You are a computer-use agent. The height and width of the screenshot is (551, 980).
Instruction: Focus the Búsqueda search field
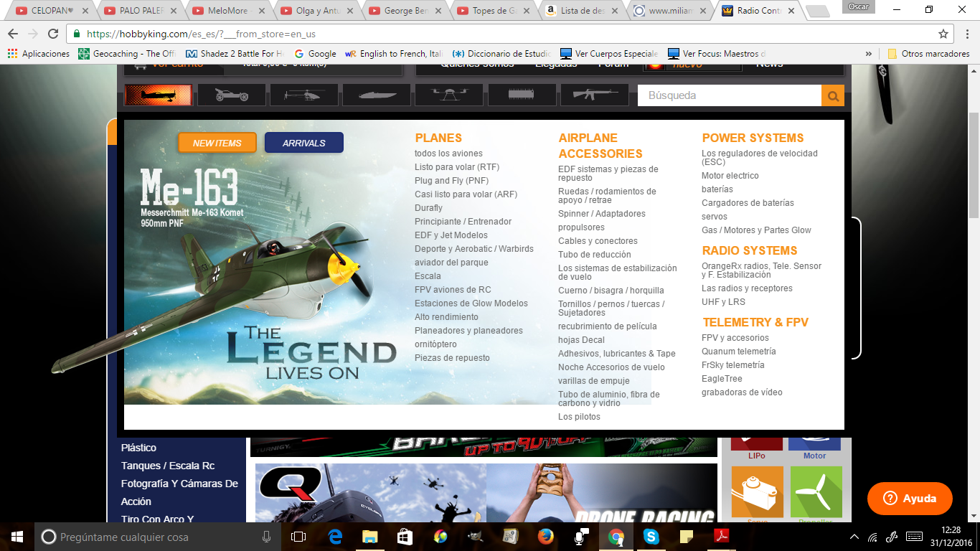[729, 95]
